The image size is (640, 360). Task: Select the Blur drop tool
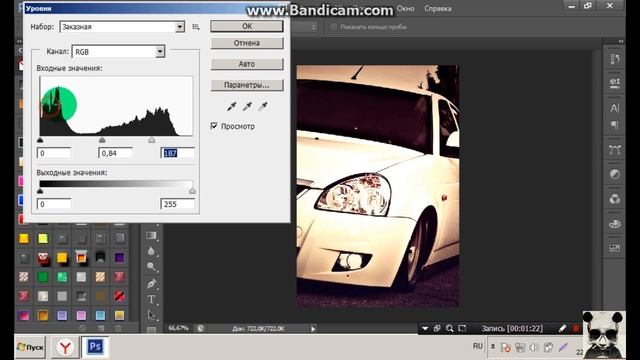point(151,251)
